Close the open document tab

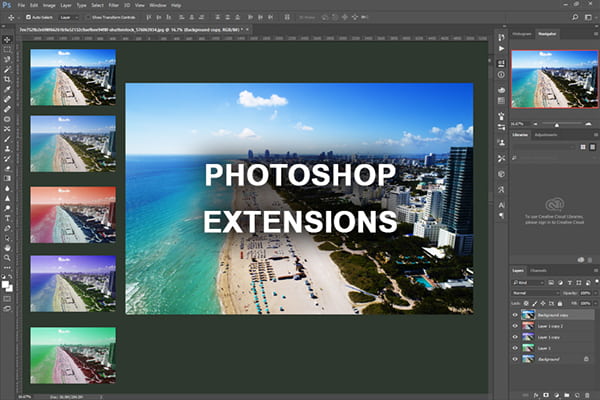tap(247, 29)
